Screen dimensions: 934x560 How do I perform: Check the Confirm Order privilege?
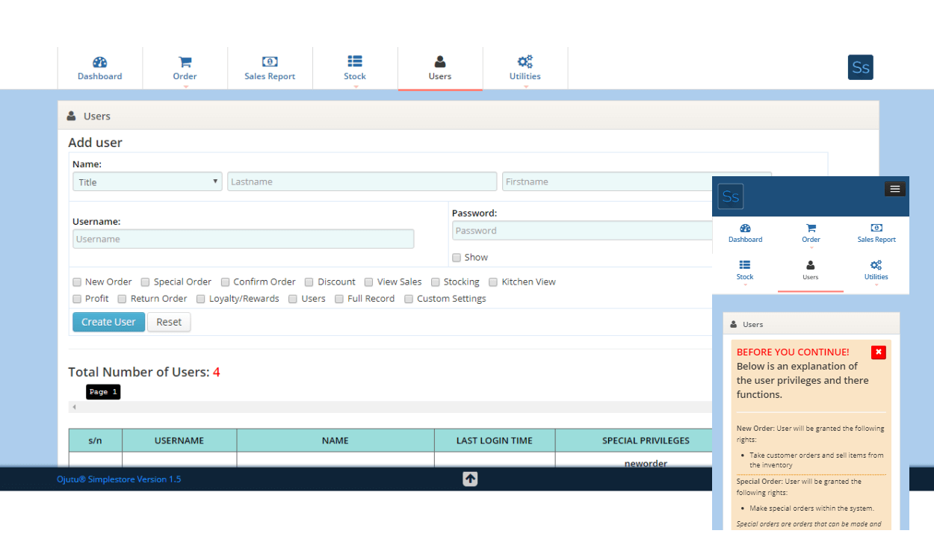(226, 282)
